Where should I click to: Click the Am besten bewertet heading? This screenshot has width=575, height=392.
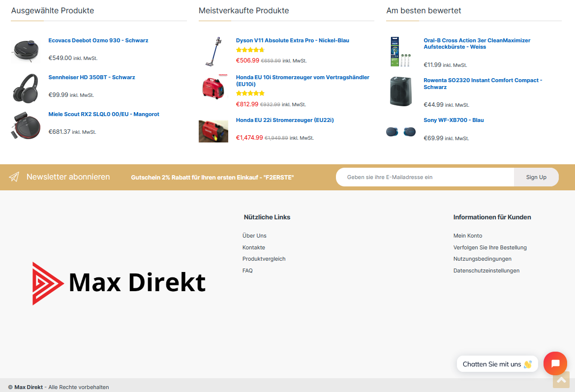pos(424,11)
